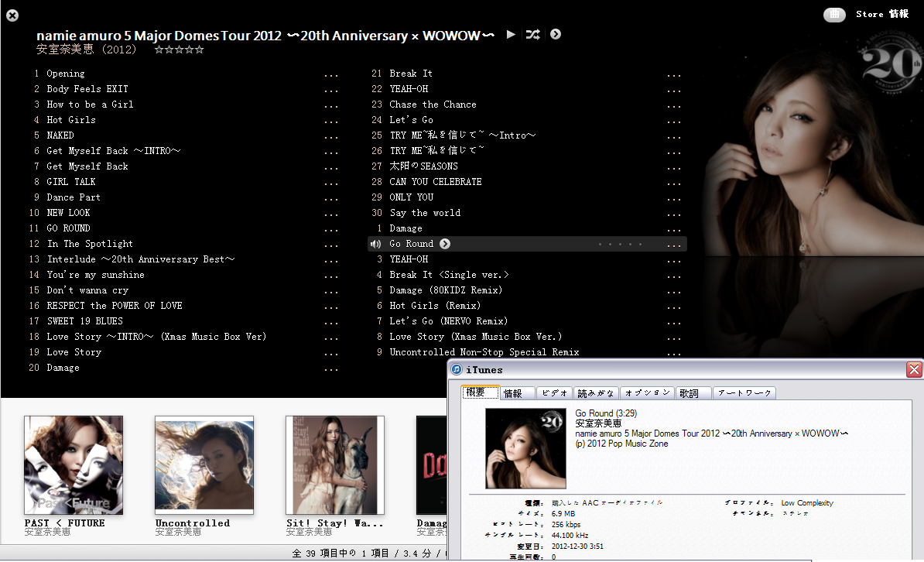Select track NAKED
Screen dimensions: 924x562
point(60,135)
